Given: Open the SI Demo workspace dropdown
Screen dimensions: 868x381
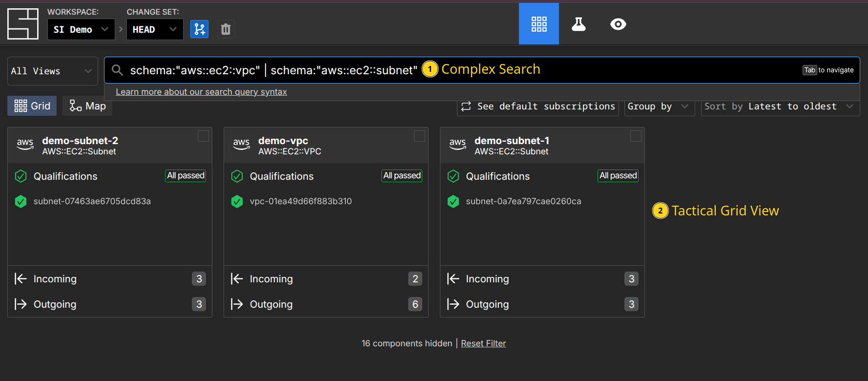Looking at the screenshot, I should pyautogui.click(x=81, y=29).
